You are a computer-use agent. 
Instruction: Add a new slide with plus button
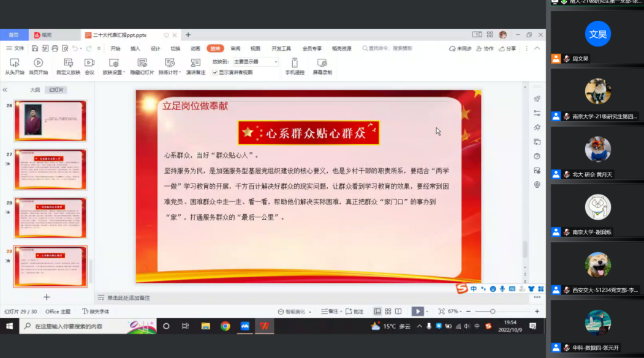[47, 297]
